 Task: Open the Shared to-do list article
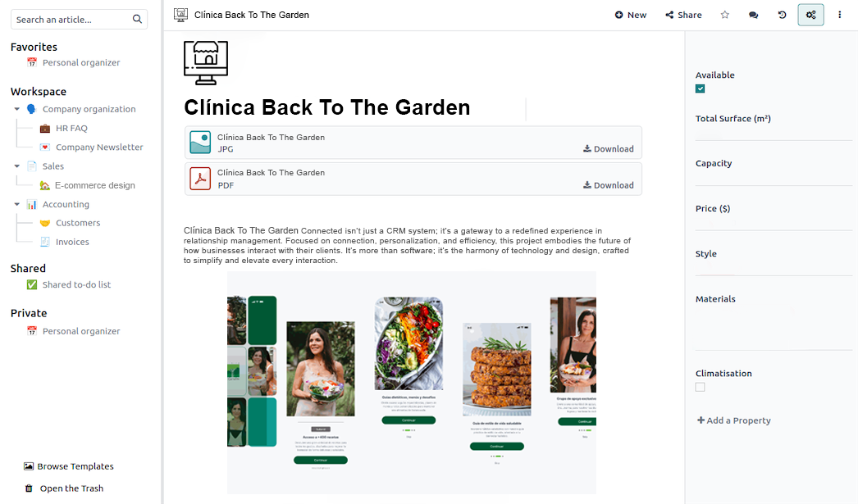pyautogui.click(x=76, y=284)
